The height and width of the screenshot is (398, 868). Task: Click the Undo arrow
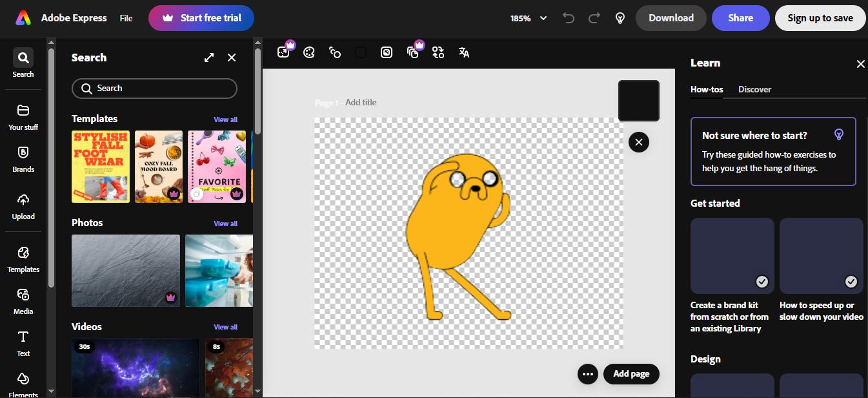(569, 18)
